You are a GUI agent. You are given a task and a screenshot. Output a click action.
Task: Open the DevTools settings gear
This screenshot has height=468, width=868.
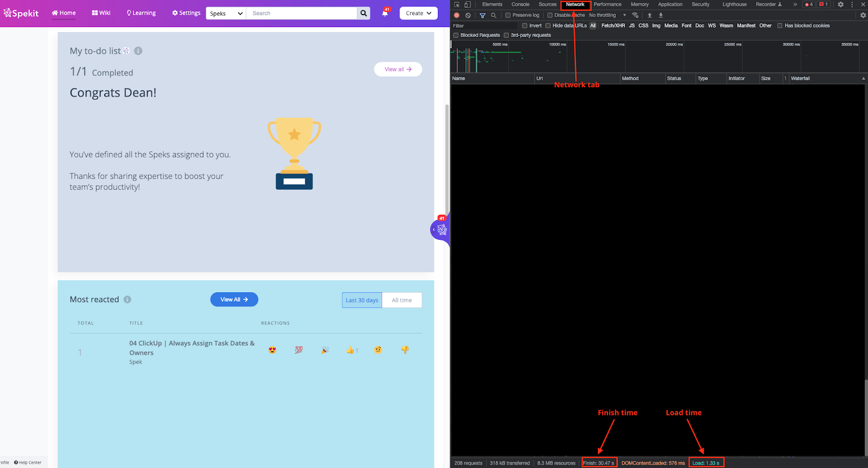coord(840,4)
